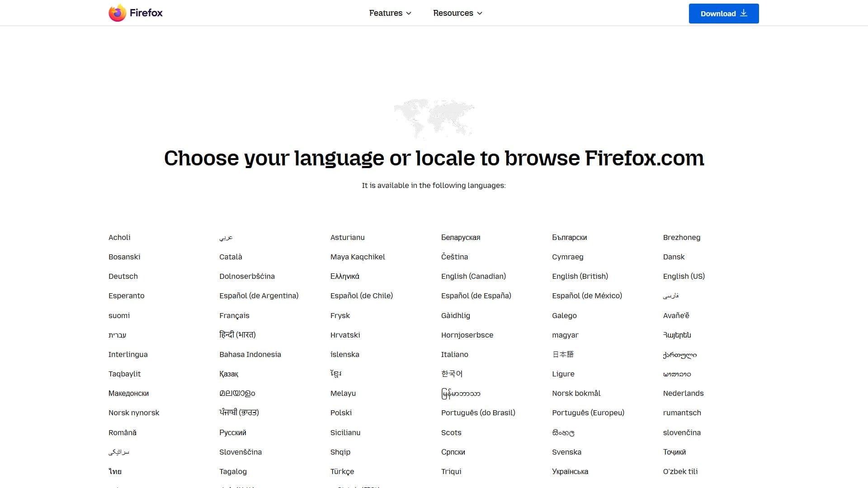This screenshot has width=868, height=488.
Task: Choose Ligure language
Action: [563, 374]
